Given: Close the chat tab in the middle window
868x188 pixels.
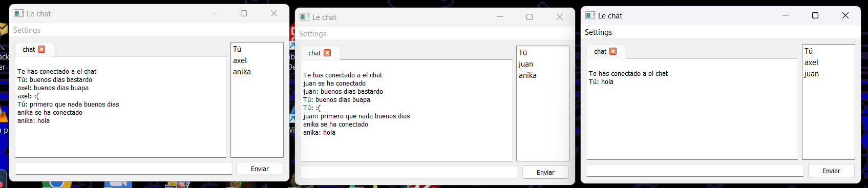Looking at the screenshot, I should tap(327, 53).
